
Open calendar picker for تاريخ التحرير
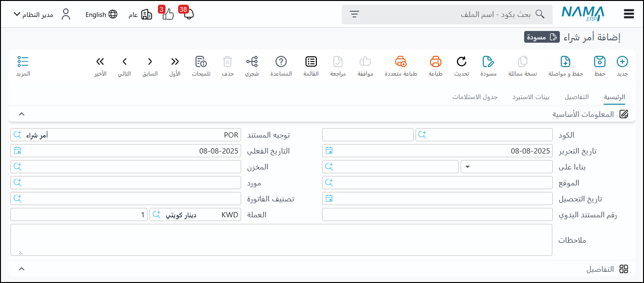point(329,151)
